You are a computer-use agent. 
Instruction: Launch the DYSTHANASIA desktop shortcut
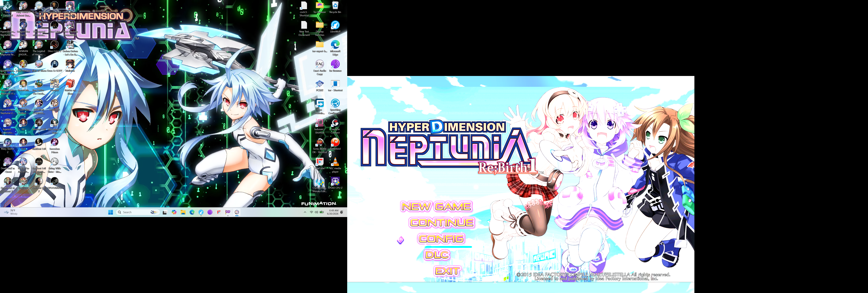[x=54, y=183]
